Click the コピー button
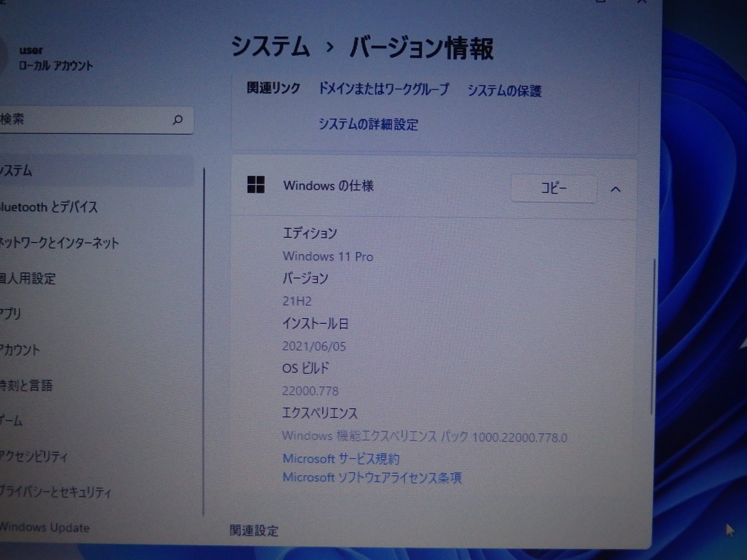Screen dimensions: 747x560 (554, 189)
